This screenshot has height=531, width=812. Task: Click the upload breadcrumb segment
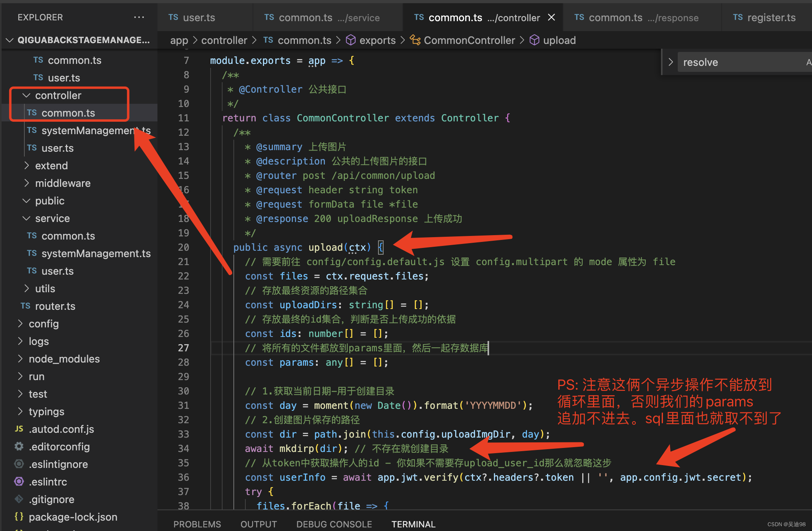point(553,40)
